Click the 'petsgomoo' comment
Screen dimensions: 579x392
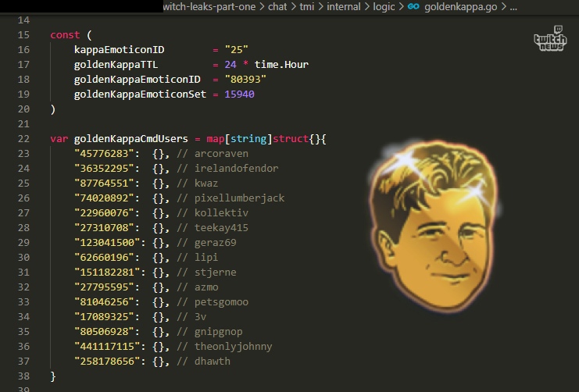[x=222, y=302]
